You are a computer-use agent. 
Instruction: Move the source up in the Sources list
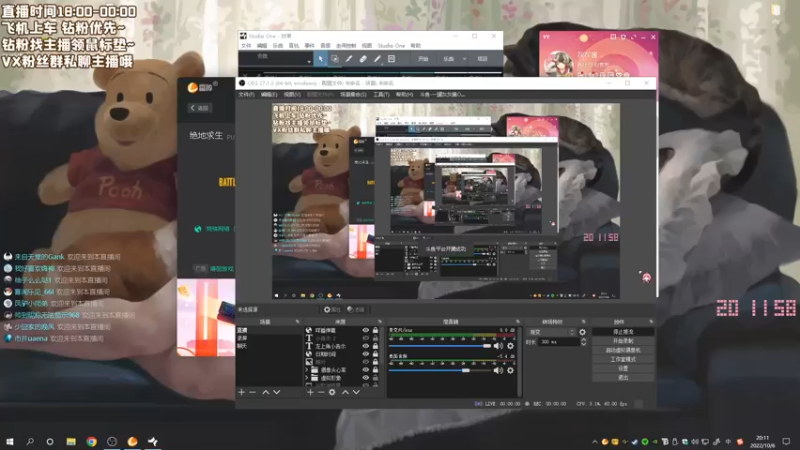(345, 392)
